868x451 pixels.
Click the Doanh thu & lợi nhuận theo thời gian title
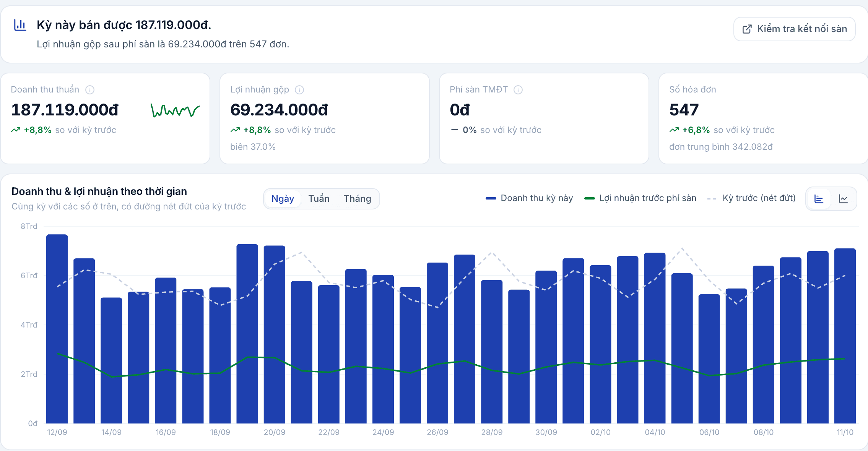coord(99,191)
